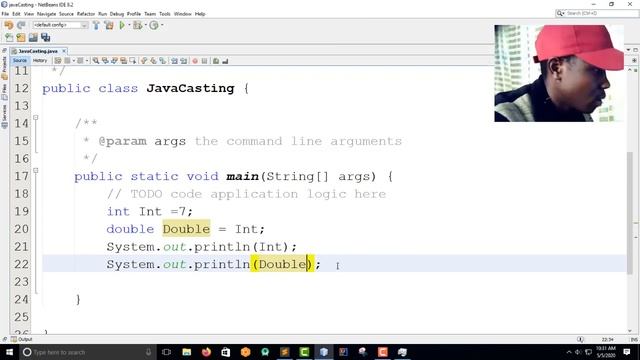Close the JavaCasting.java tab
This screenshot has width=640, height=360.
click(x=64, y=51)
